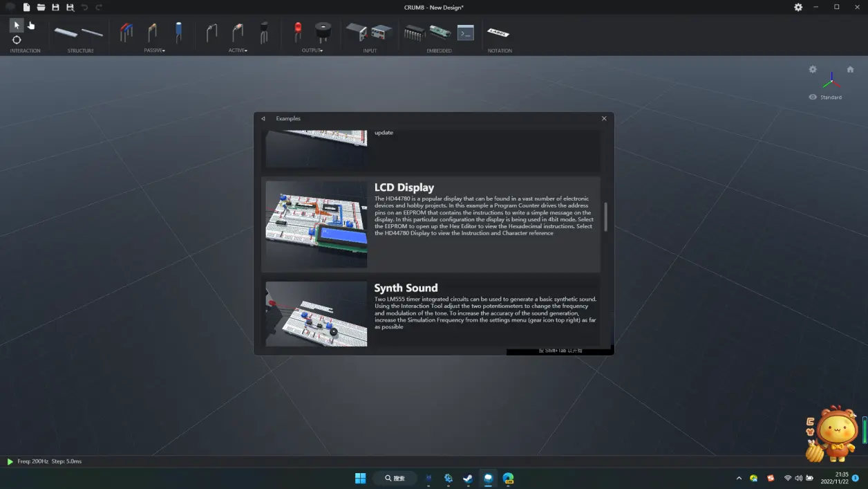The height and width of the screenshot is (489, 868).
Task: Open app settings gear in title bar
Action: (798, 7)
